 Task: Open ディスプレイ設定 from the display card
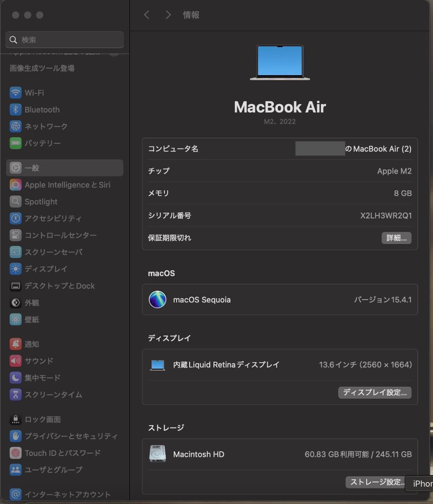(374, 392)
